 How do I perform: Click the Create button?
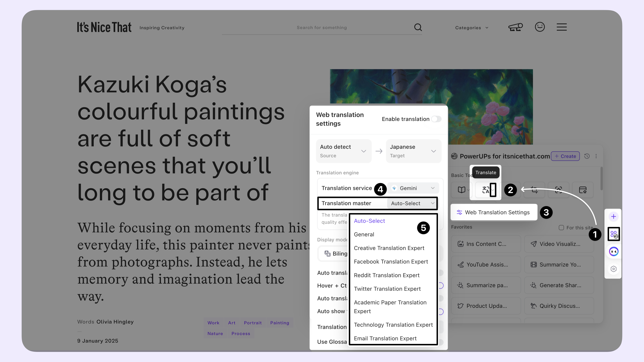click(565, 156)
